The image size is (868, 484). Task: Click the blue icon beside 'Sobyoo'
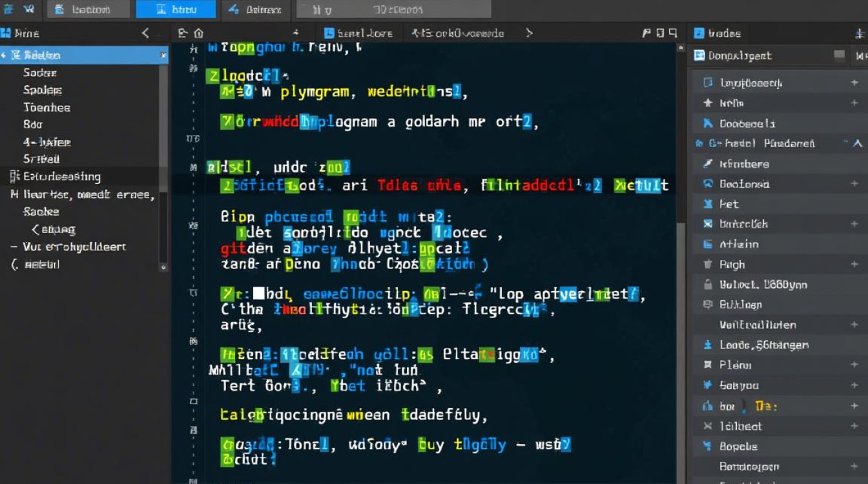tap(707, 385)
